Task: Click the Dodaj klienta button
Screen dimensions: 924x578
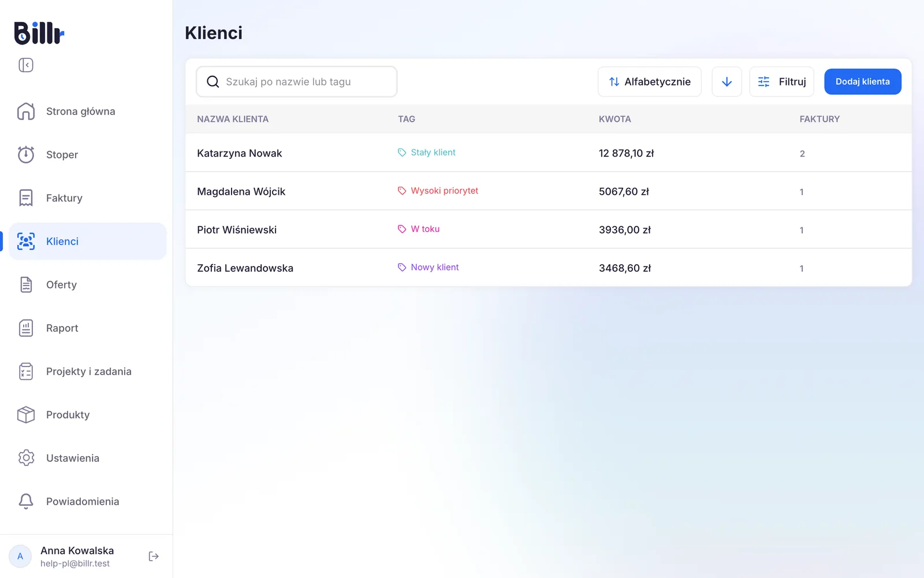Action: point(863,81)
